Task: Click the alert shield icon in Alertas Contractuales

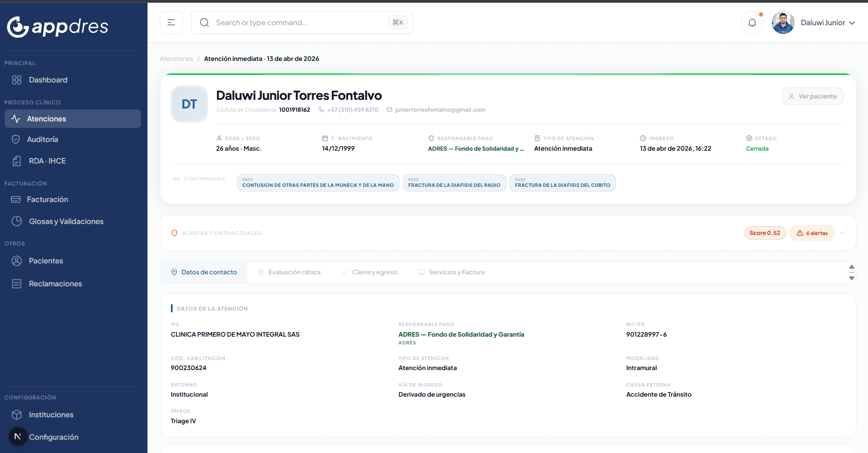Action: click(175, 233)
